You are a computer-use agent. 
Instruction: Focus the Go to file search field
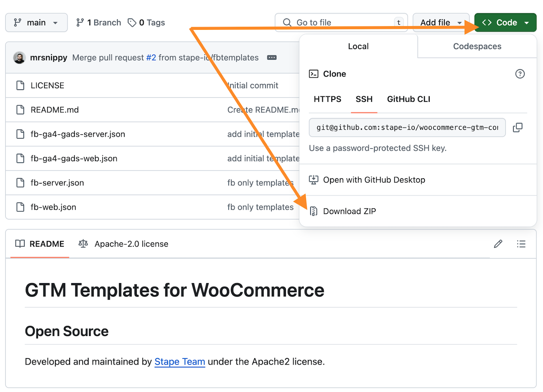[x=341, y=22]
